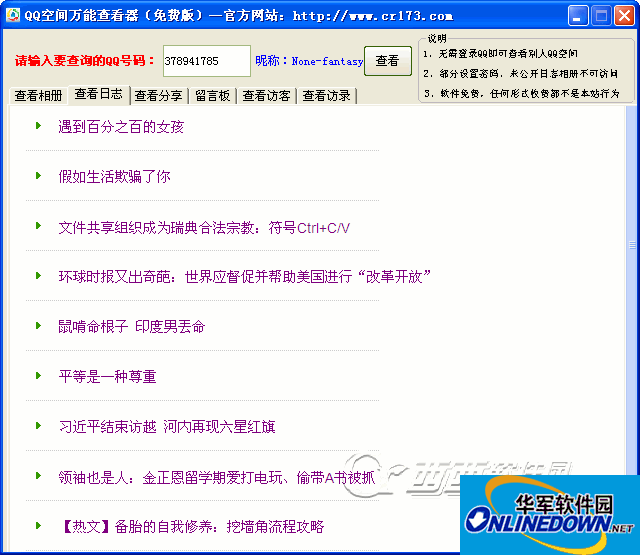
Task: Click green arrow beside 遇到百分之百的女孩
Action: point(38,126)
